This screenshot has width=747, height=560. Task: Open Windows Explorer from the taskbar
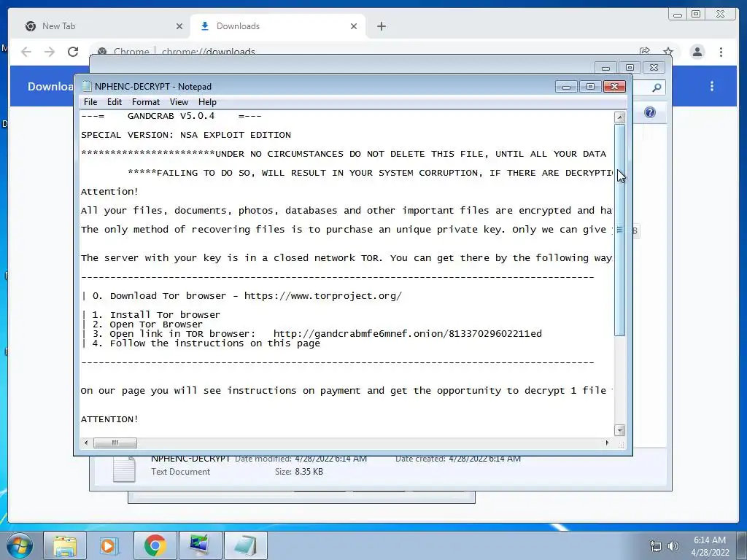coord(65,545)
